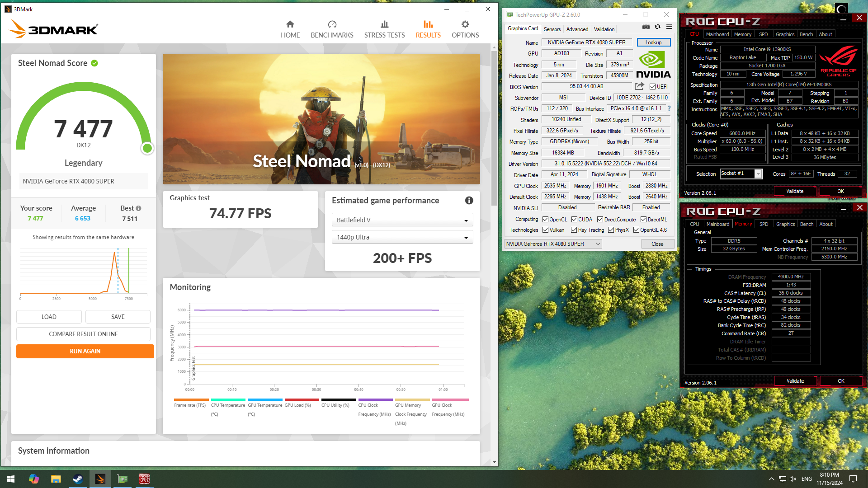The width and height of the screenshot is (868, 488).
Task: Toggle UEFI checkbox in GPU-Z
Action: coord(652,87)
